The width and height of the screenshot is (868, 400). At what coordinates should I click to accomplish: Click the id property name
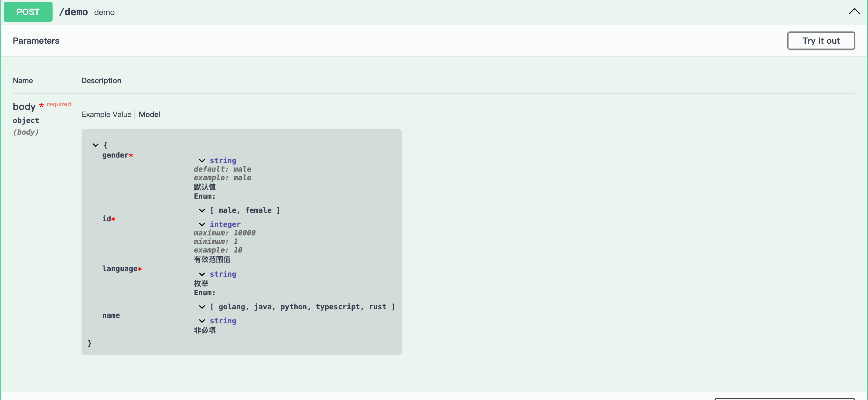(x=106, y=219)
